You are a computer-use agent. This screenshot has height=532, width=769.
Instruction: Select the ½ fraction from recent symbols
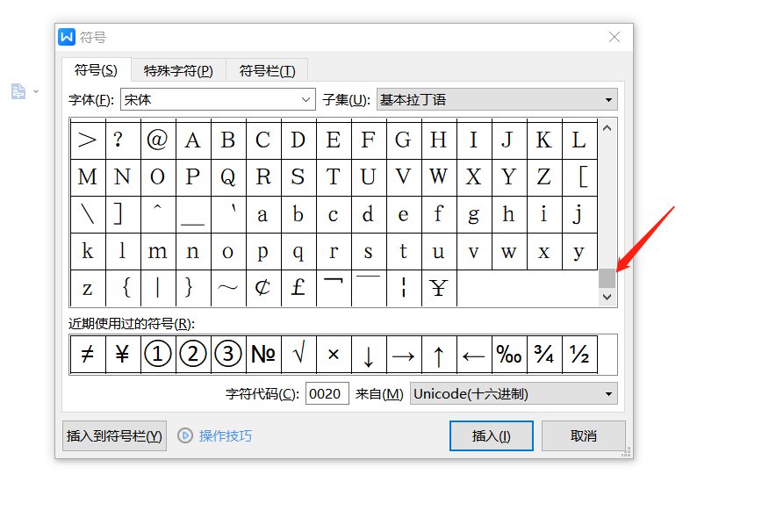(579, 354)
